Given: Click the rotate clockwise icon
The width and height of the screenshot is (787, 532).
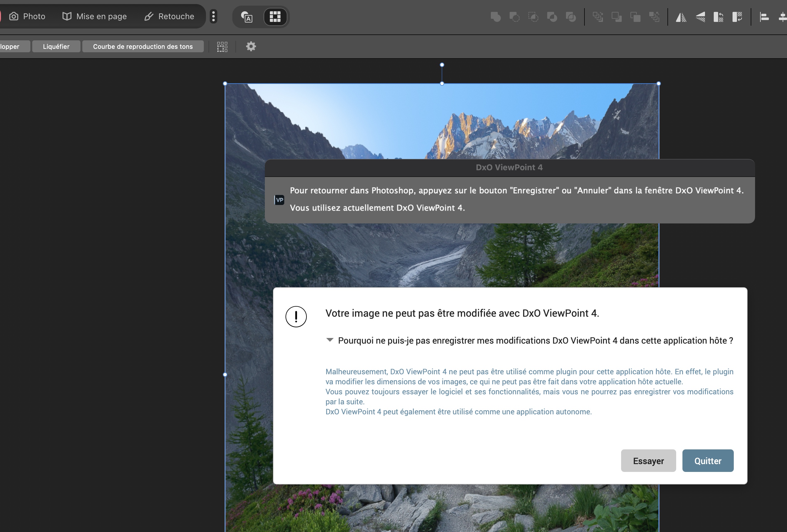Looking at the screenshot, I should [x=737, y=17].
